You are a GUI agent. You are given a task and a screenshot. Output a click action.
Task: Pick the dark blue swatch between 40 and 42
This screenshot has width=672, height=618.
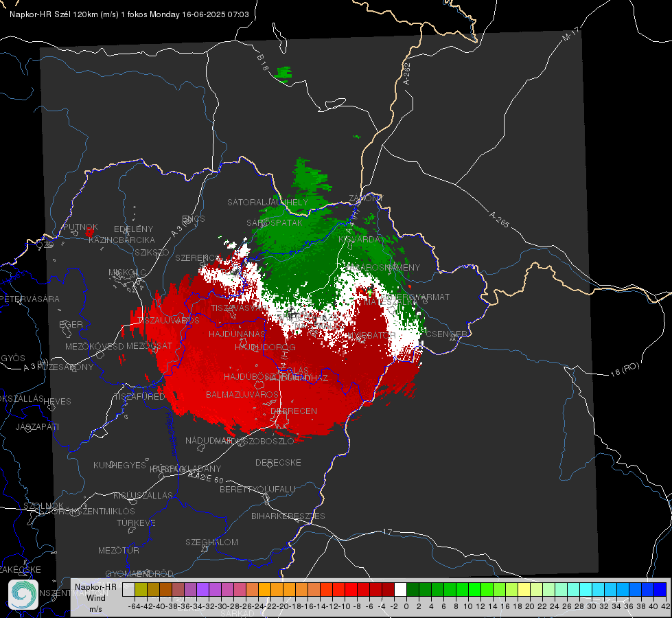[x=660, y=589]
